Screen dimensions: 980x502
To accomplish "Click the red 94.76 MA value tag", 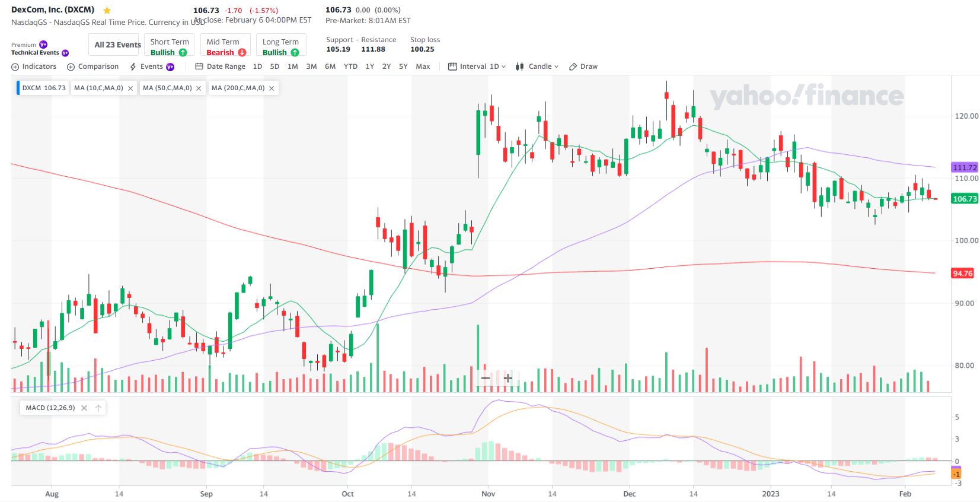I will click(962, 274).
